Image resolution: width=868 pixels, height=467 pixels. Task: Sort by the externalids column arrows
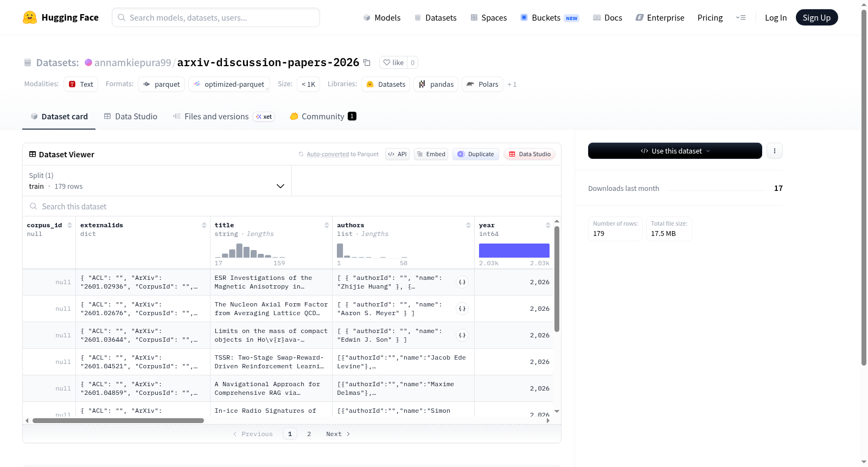tap(204, 225)
